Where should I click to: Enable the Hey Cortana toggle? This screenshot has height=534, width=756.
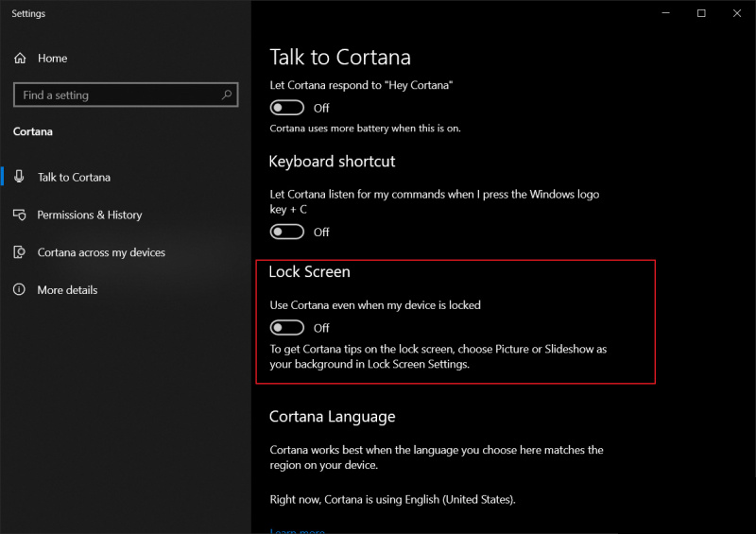pos(287,108)
